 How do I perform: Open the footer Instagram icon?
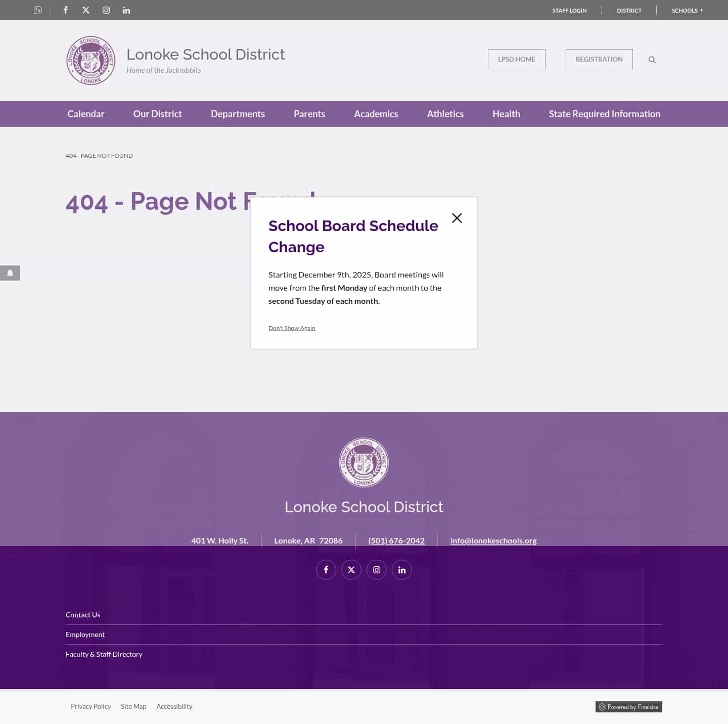(376, 569)
